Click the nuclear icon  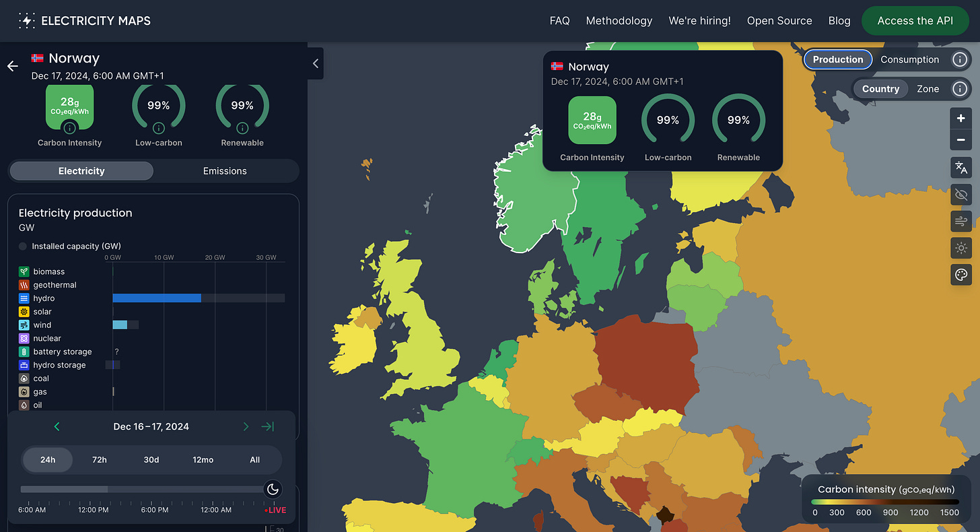pyautogui.click(x=24, y=338)
